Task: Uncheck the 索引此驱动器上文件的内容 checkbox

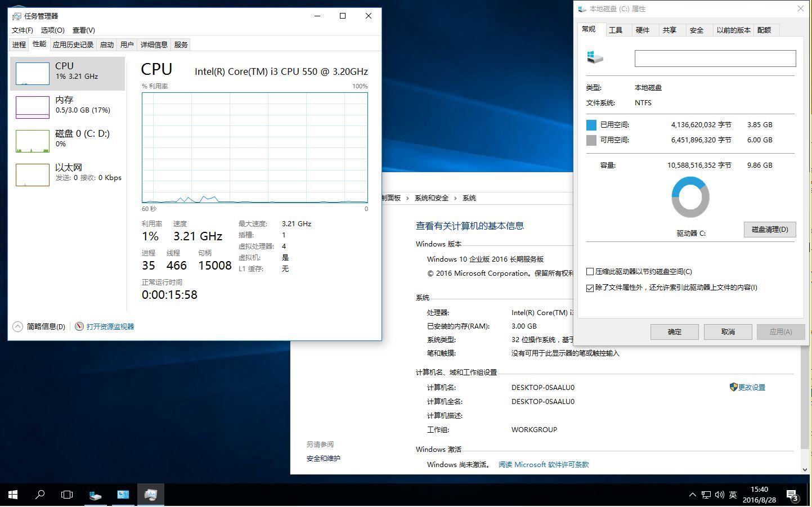Action: (590, 288)
